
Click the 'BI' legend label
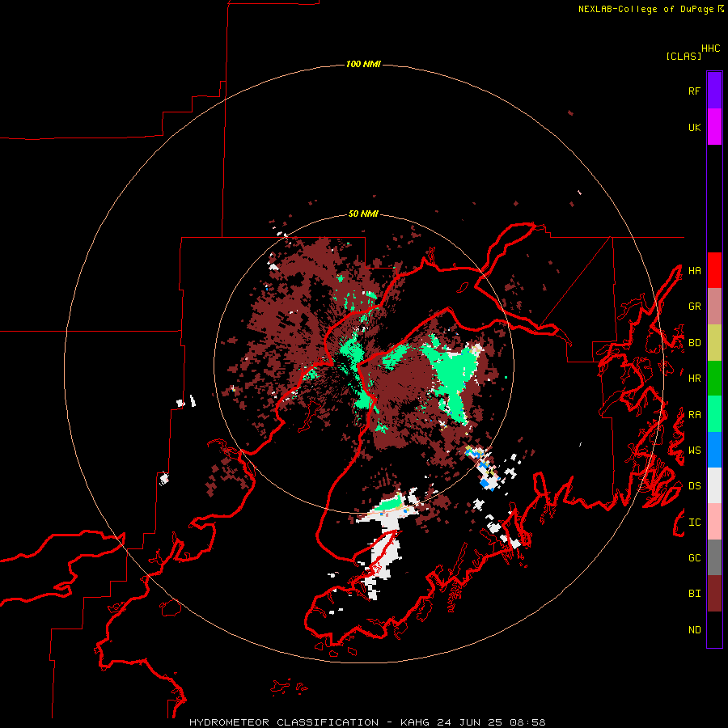(x=694, y=594)
